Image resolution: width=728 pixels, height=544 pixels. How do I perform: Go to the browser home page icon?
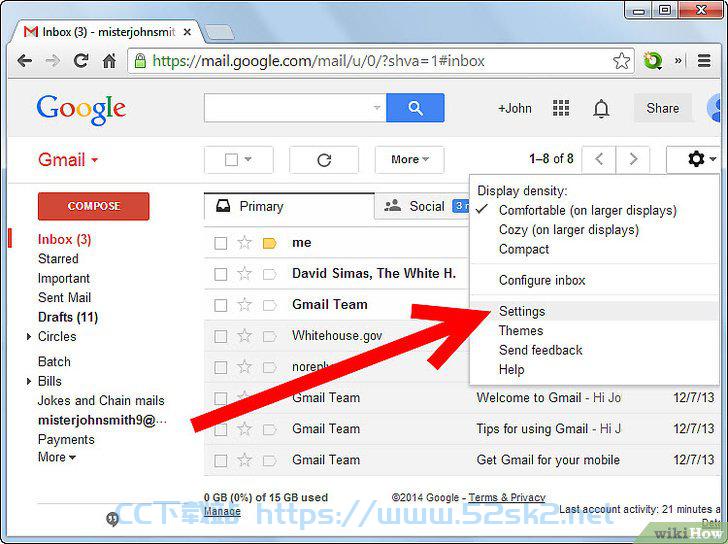109,61
